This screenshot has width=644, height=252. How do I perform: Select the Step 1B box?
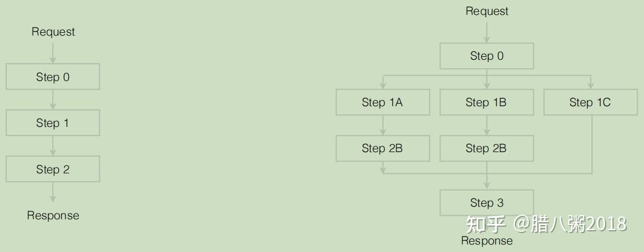tap(486, 102)
